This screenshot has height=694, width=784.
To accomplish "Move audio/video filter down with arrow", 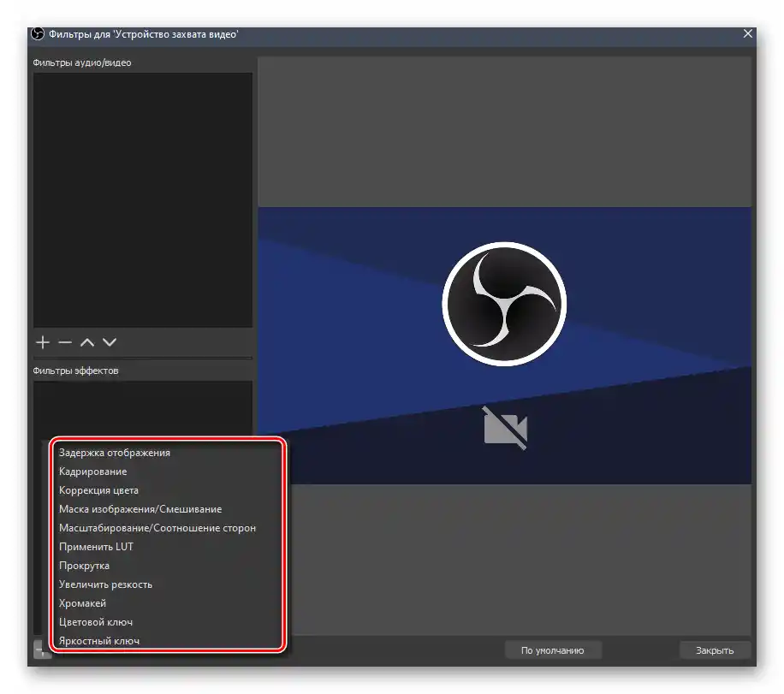I will point(110,342).
